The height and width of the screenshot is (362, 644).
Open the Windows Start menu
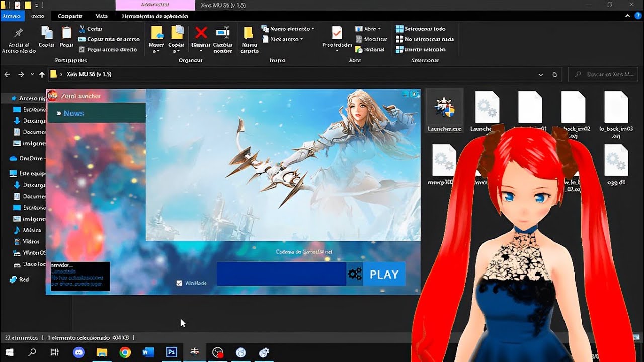coord(9,352)
